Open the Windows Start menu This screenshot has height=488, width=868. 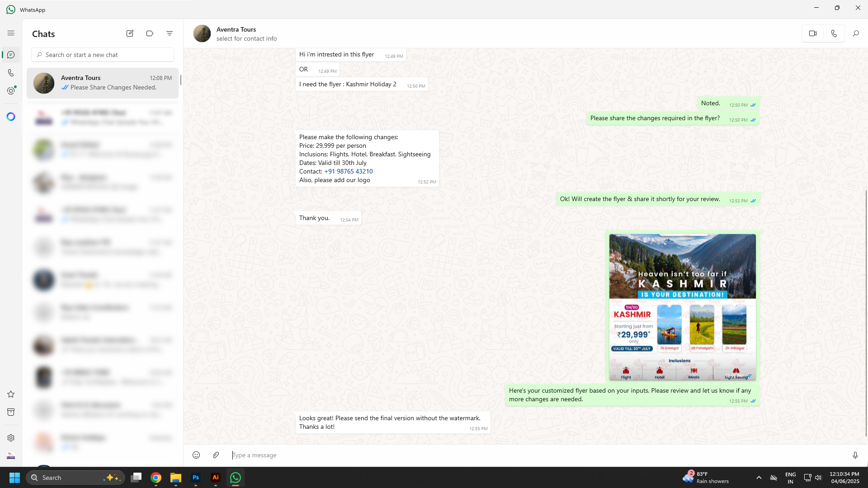point(14,478)
